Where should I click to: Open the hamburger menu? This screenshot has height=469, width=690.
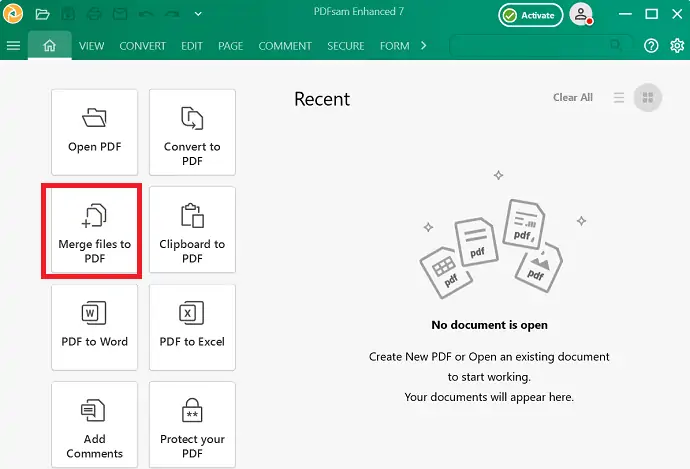[13, 45]
